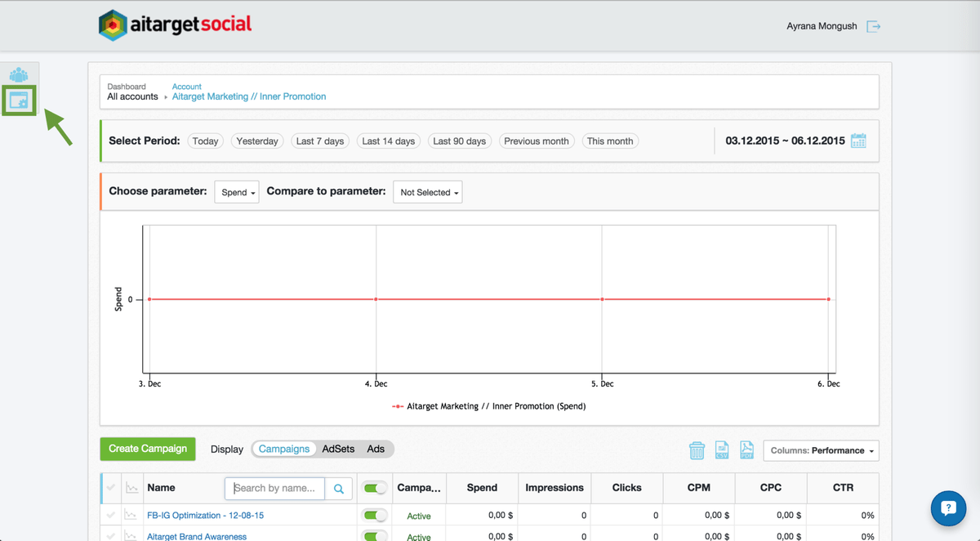Switch display to Ads
The width and height of the screenshot is (980, 541).
point(376,449)
